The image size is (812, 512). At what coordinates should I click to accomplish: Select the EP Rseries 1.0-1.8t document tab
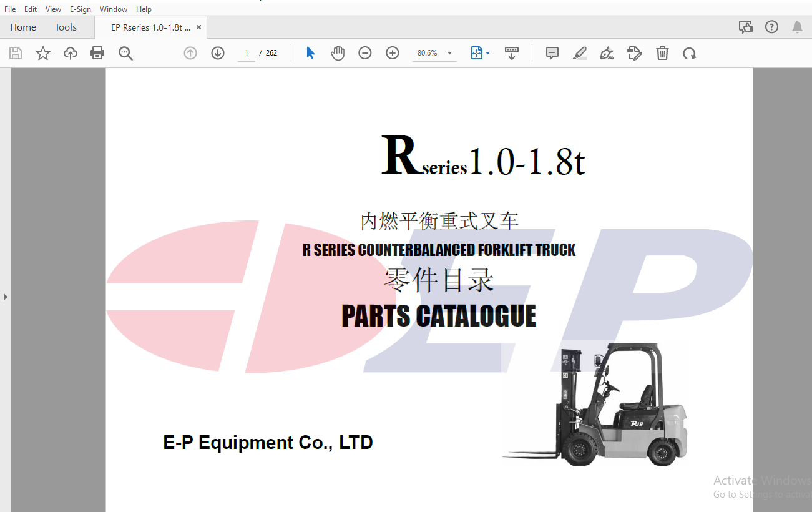pyautogui.click(x=150, y=27)
